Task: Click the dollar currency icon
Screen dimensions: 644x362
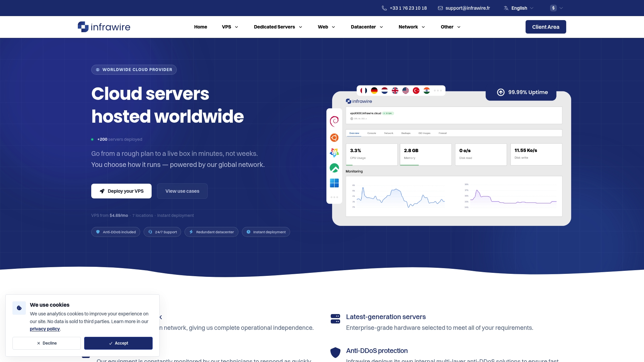Action: coord(553,8)
